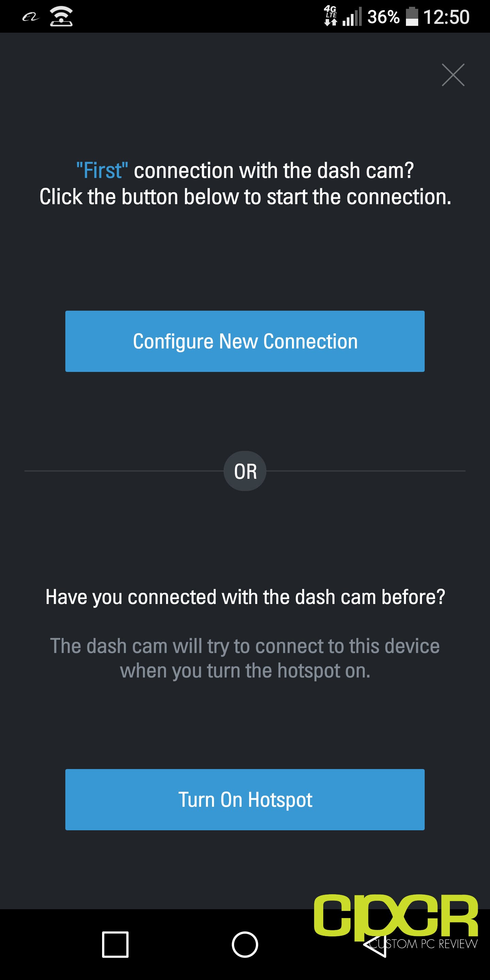The width and height of the screenshot is (490, 980).
Task: Tap the blue "First" highlighted word
Action: click(102, 170)
